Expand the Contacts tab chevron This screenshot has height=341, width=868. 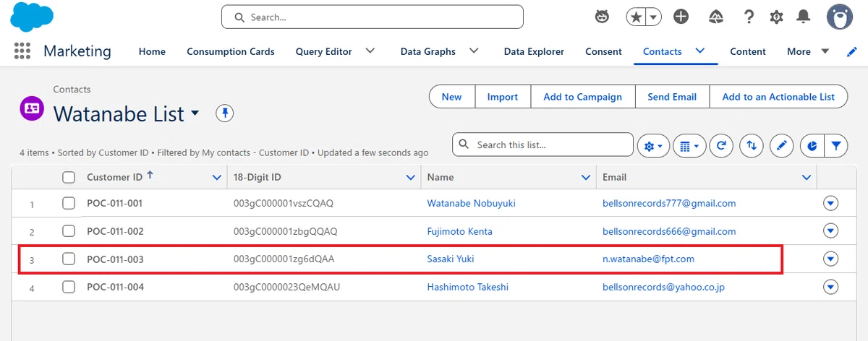pos(700,51)
